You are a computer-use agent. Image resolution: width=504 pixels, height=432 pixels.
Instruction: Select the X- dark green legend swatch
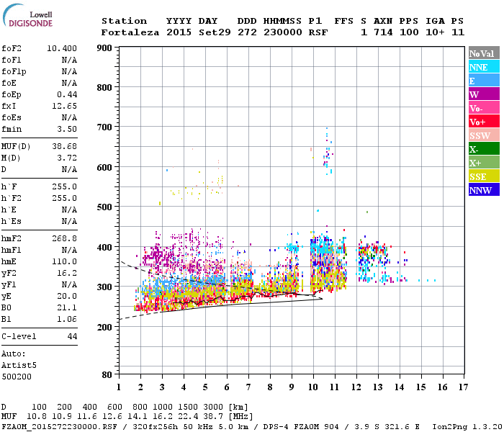pyautogui.click(x=484, y=149)
